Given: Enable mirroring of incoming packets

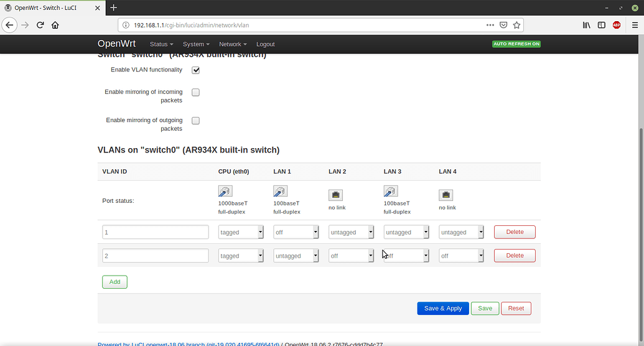Looking at the screenshot, I should 195,93.
